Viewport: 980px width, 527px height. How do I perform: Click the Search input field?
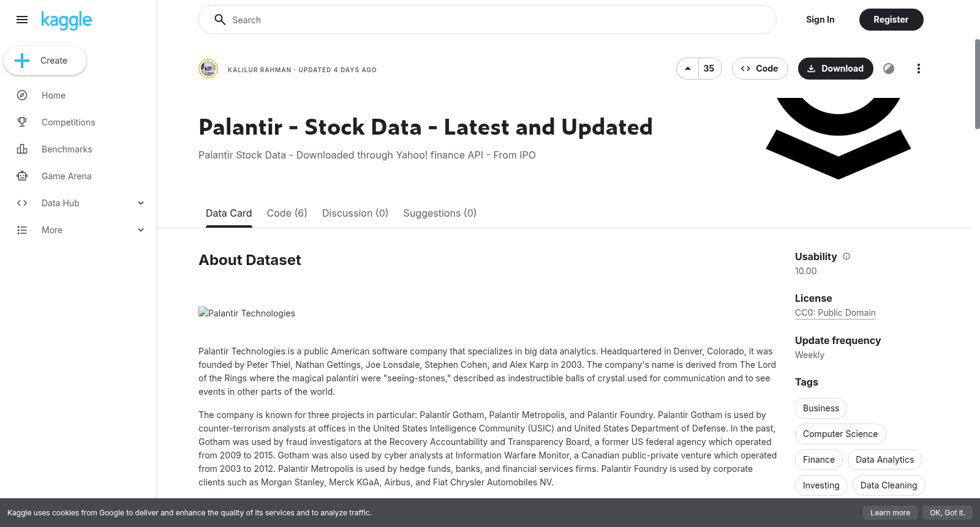488,20
